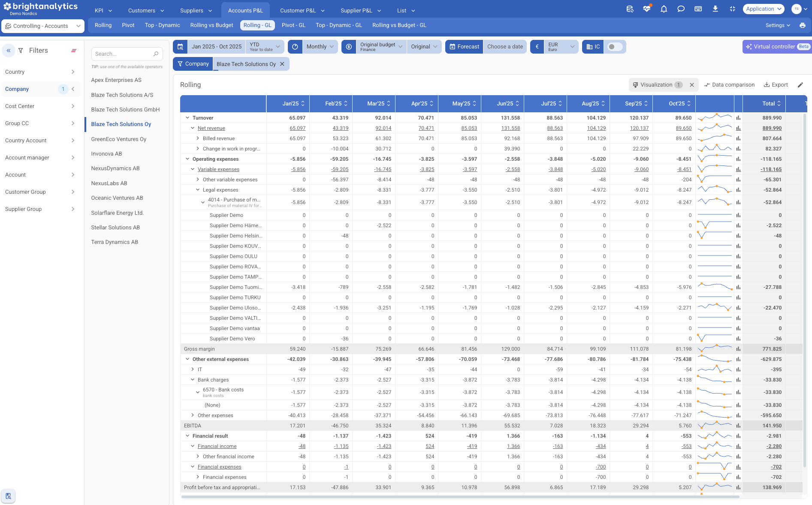The image size is (812, 505).
Task: Collapse the Filters panel with double-chevron icon
Action: [9, 51]
